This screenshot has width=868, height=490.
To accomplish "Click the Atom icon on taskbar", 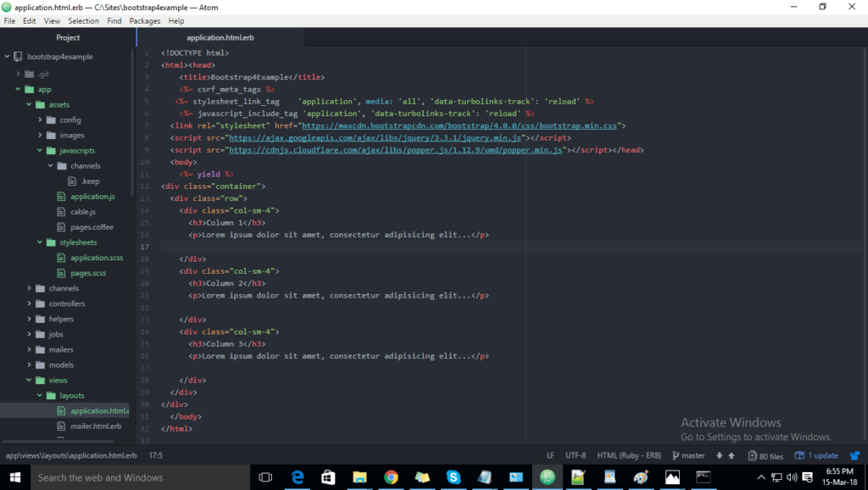I will [547, 477].
